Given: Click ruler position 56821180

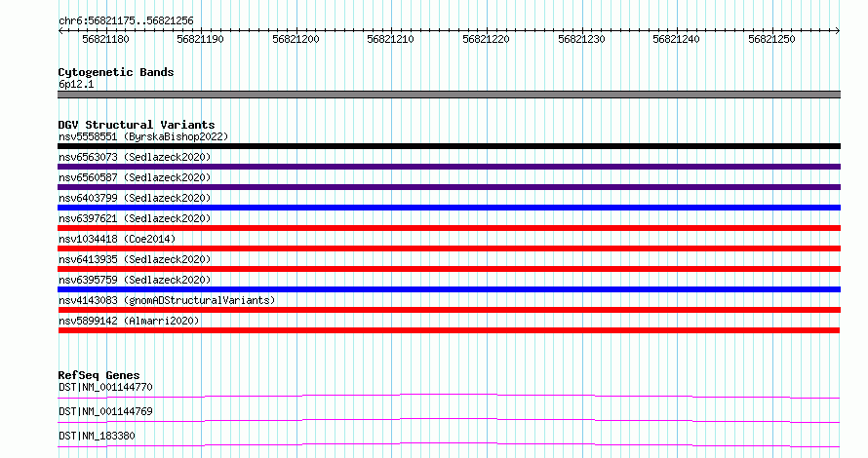Looking at the screenshot, I should [x=105, y=39].
